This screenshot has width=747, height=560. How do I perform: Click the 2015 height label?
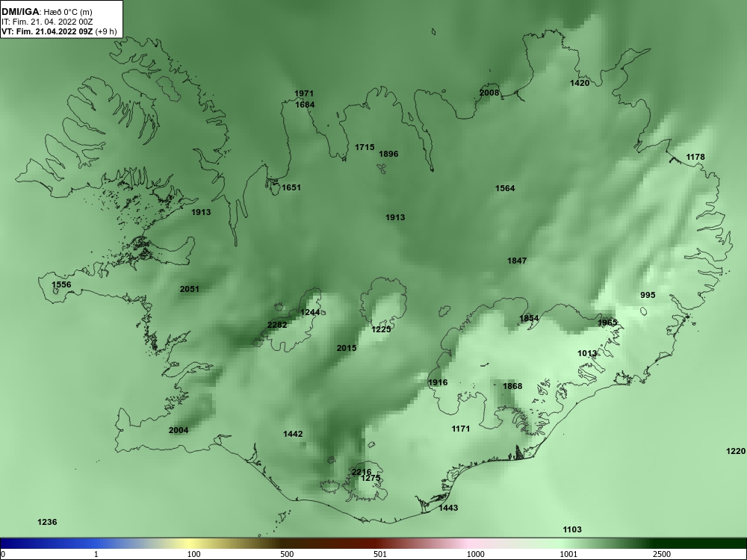pyautogui.click(x=347, y=349)
